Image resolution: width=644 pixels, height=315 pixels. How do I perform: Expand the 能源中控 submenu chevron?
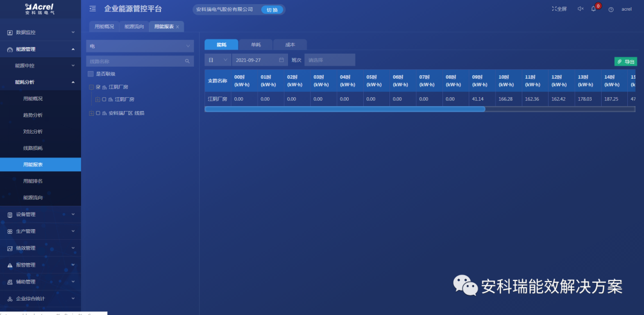pos(73,66)
